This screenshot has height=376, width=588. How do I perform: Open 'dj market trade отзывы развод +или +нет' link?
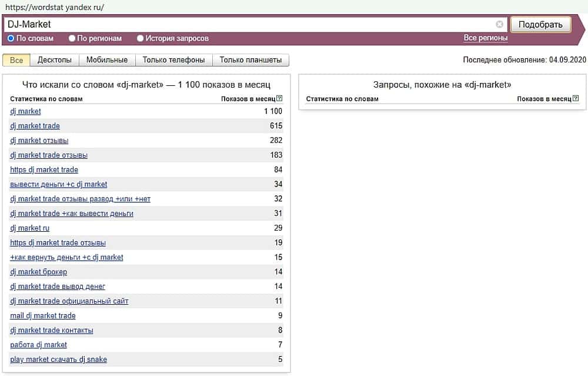tap(80, 199)
